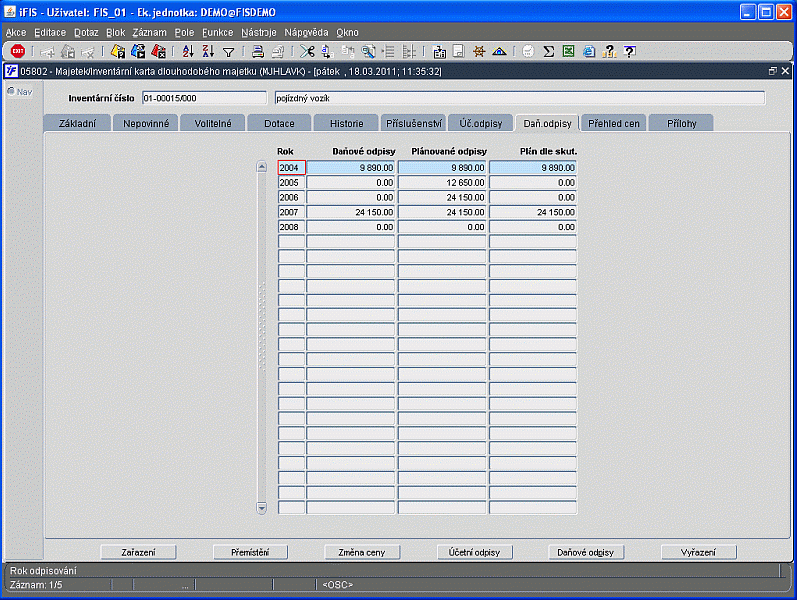Select the Rok cell 2005
This screenshot has height=600, width=797.
click(x=291, y=183)
